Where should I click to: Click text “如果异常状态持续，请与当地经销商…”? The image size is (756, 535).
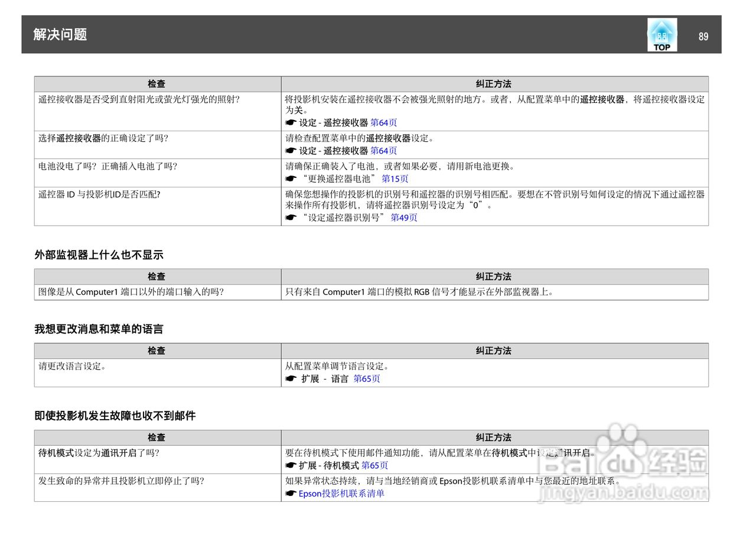click(x=453, y=481)
